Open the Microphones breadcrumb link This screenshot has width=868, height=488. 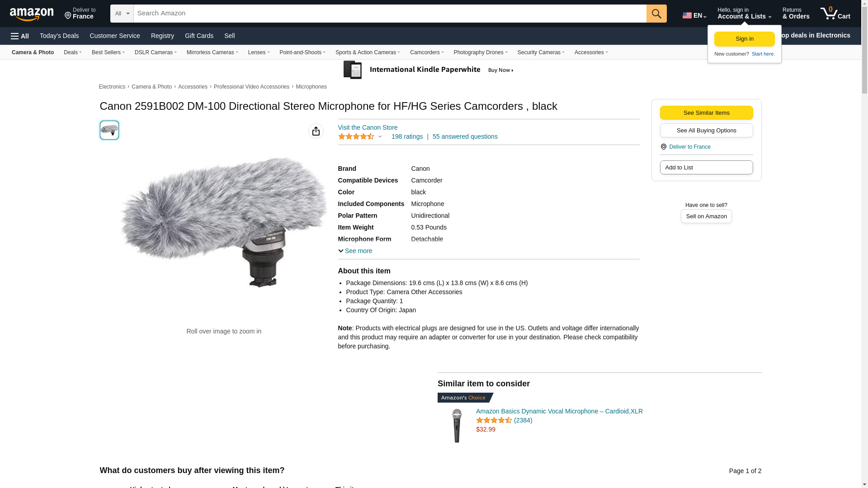coord(311,87)
